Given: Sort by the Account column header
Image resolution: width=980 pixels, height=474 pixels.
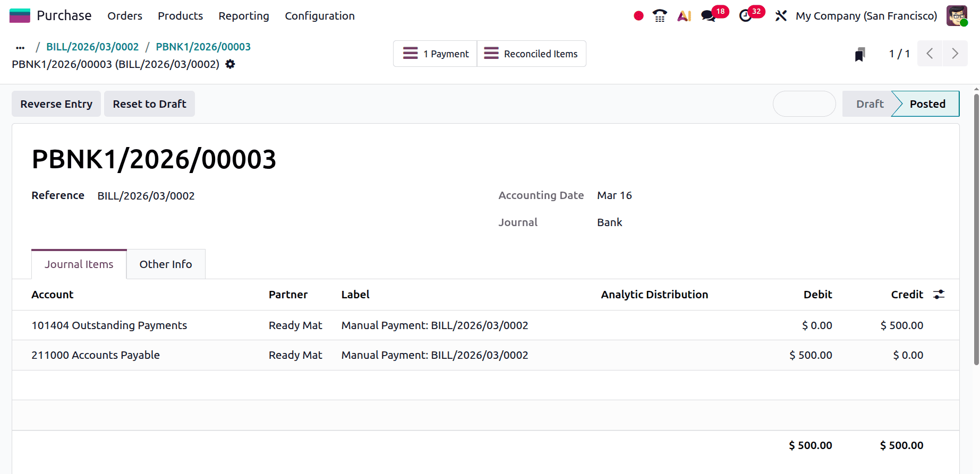Looking at the screenshot, I should (x=53, y=295).
